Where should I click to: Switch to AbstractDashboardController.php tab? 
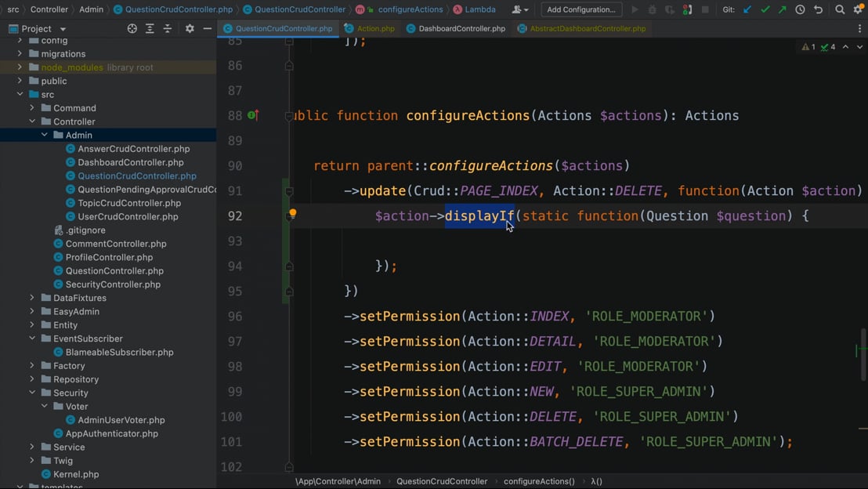point(582,29)
